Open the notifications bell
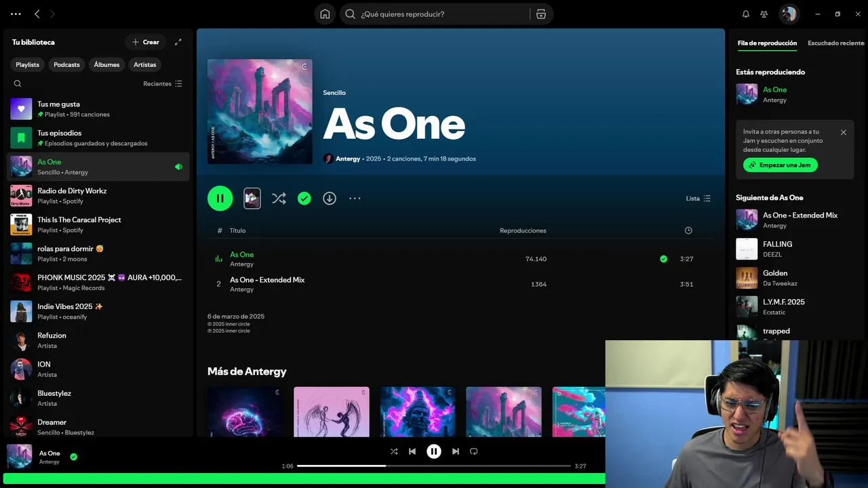The width and height of the screenshot is (868, 488). (x=746, y=14)
